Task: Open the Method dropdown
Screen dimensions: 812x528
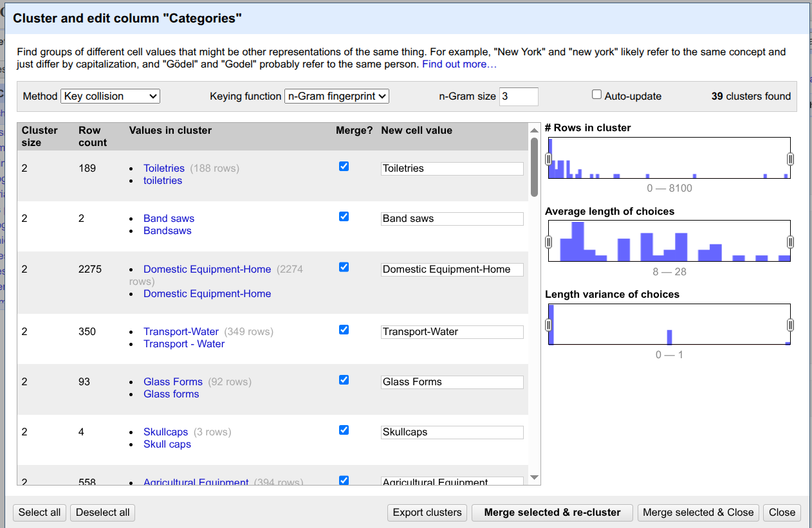Action: (x=110, y=96)
